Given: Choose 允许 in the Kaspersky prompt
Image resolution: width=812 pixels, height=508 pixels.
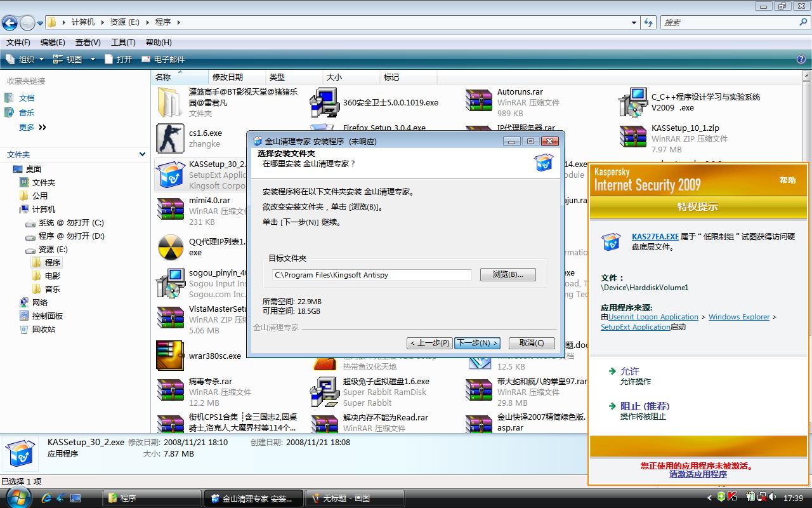Looking at the screenshot, I should 630,371.
